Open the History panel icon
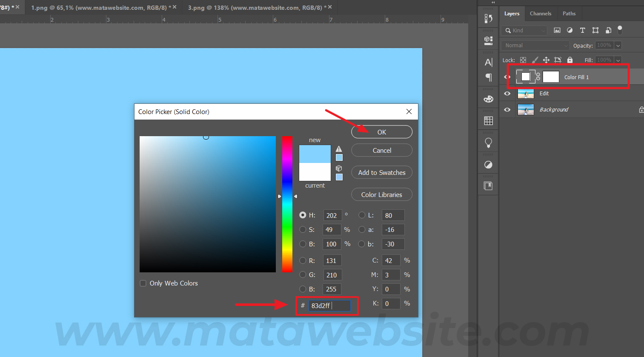 point(488,19)
